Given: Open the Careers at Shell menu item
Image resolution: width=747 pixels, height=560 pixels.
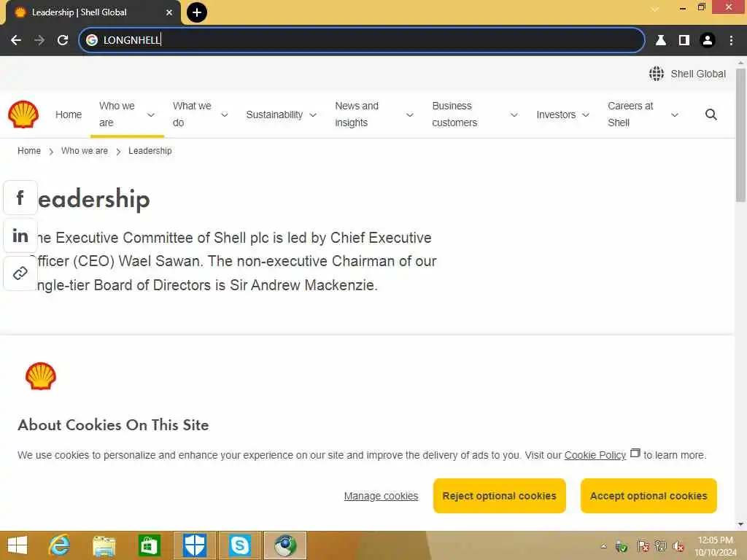Looking at the screenshot, I should click(630, 114).
